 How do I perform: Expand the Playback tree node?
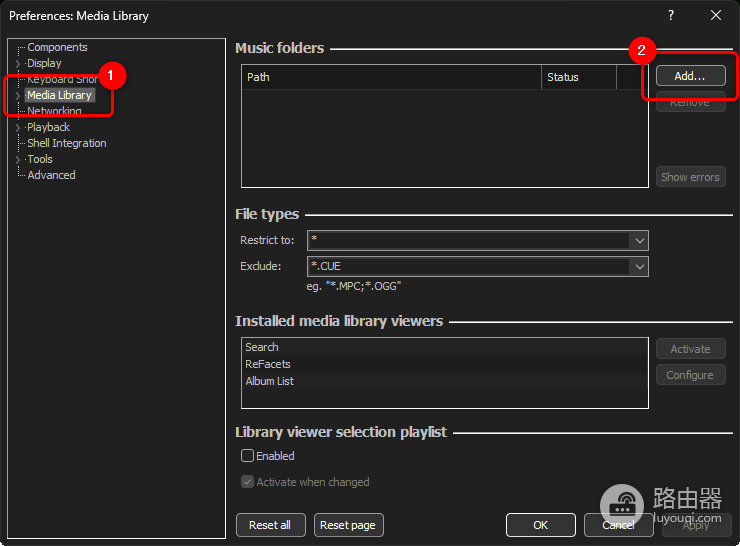pyautogui.click(x=18, y=128)
